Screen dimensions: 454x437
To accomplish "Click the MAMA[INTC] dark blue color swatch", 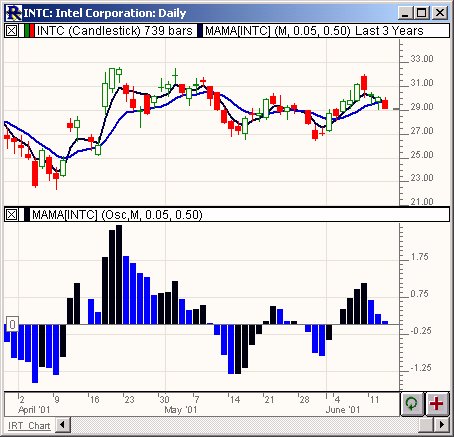I will [x=200, y=31].
